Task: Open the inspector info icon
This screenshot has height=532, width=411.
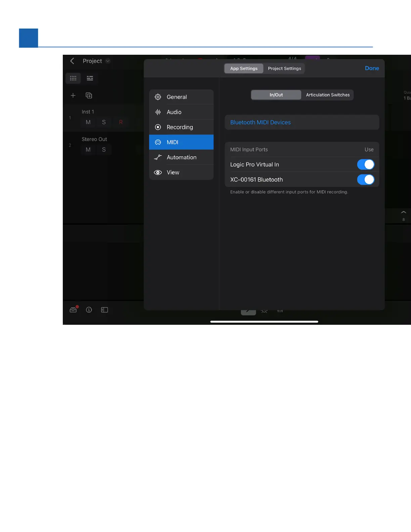Action: [89, 310]
